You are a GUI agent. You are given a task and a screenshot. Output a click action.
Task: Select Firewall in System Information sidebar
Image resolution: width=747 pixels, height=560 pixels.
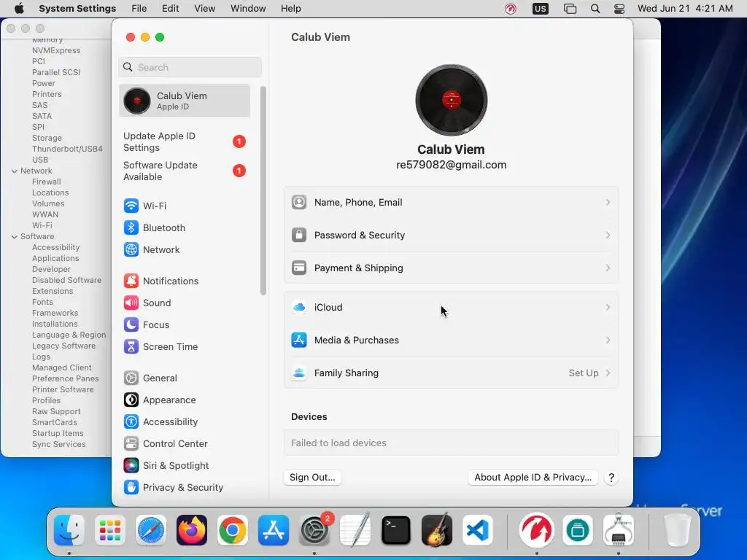[46, 182]
